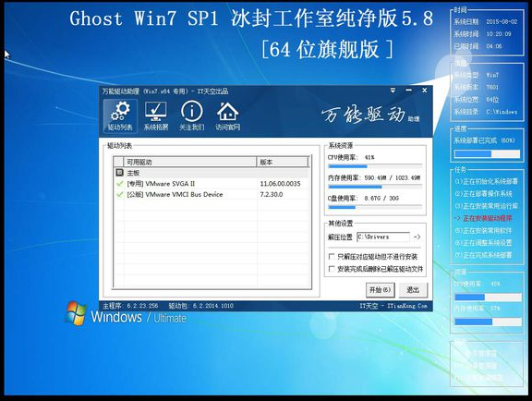Click the 退出 button
Screen dimensions: 532x401
(x=413, y=290)
